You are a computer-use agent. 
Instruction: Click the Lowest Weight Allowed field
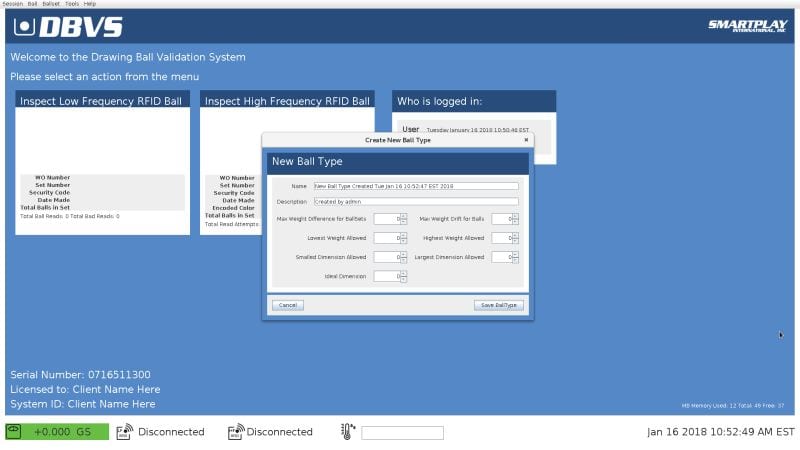387,238
